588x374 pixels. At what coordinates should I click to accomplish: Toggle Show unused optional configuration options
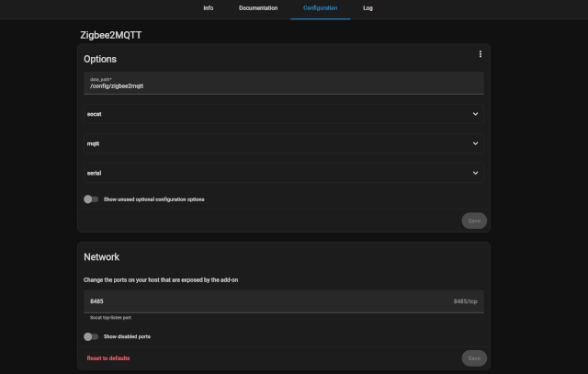[x=91, y=199]
